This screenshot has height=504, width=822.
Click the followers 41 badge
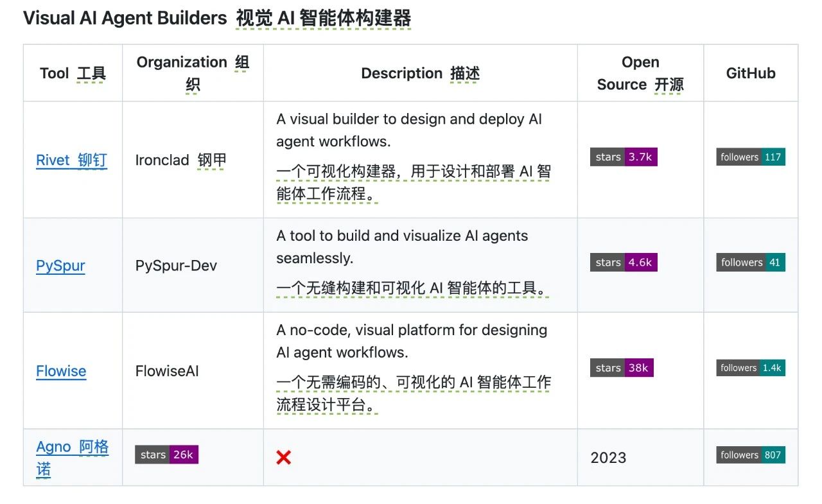point(751,262)
